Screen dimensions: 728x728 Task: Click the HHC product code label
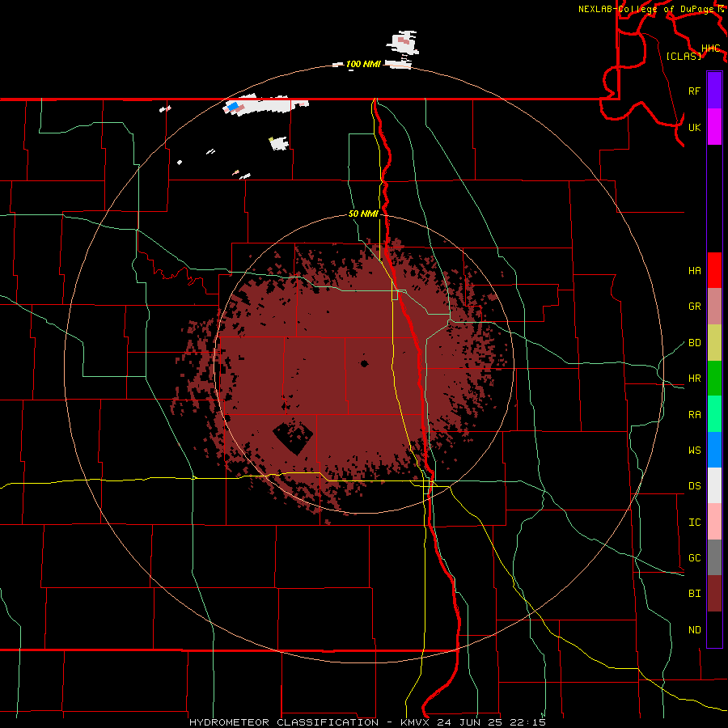coord(710,49)
